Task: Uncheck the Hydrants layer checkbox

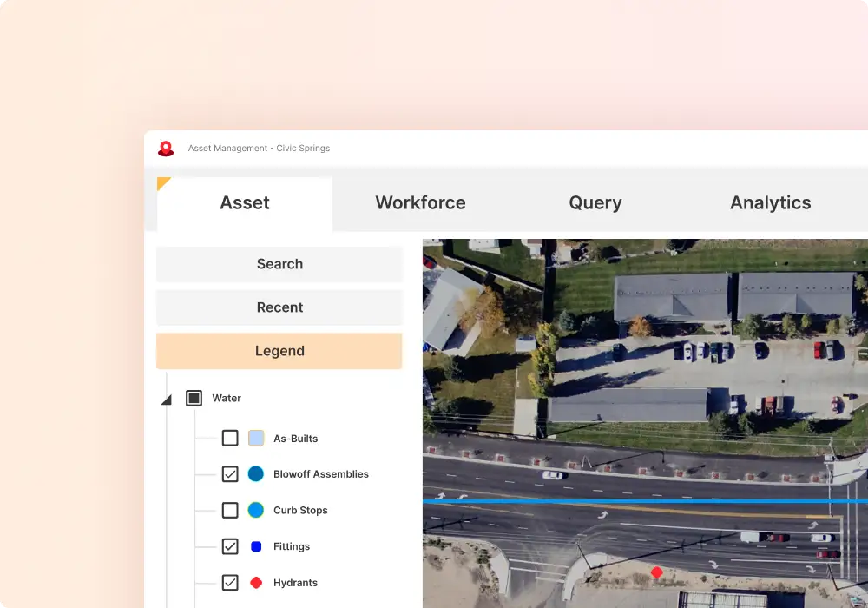Action: click(230, 583)
